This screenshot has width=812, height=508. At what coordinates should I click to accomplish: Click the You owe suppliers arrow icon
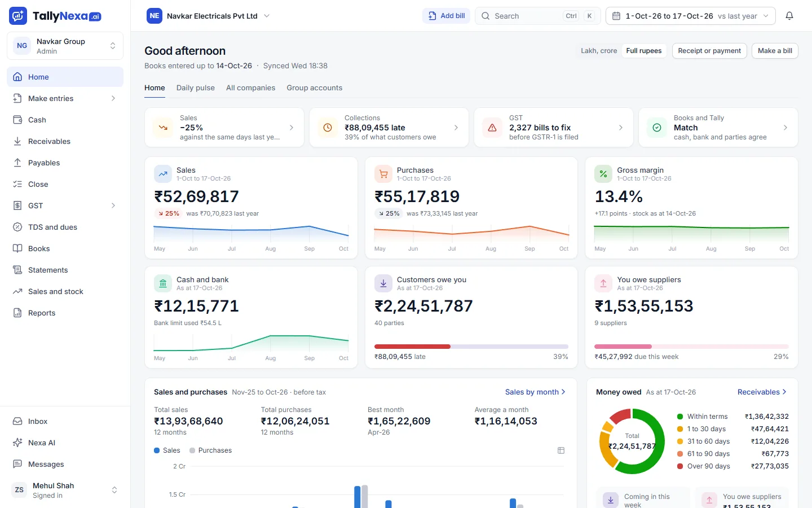click(x=603, y=283)
